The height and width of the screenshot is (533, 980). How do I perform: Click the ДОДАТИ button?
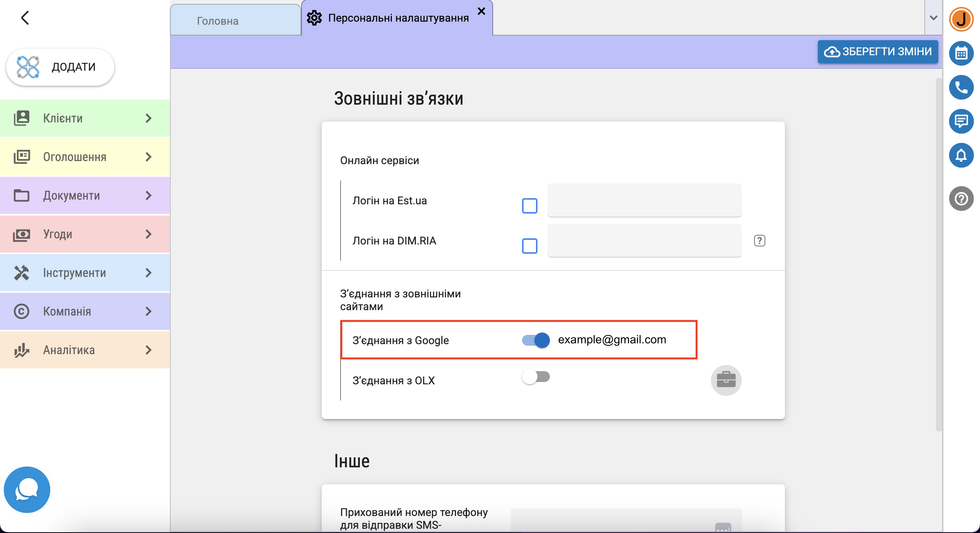coord(60,67)
